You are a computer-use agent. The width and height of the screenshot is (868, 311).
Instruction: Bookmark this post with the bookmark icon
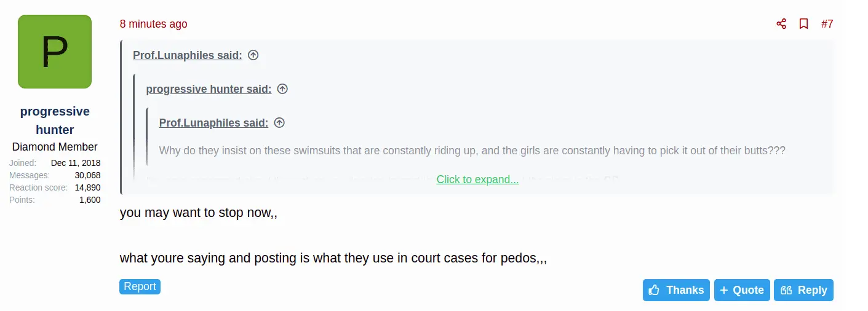pos(803,24)
